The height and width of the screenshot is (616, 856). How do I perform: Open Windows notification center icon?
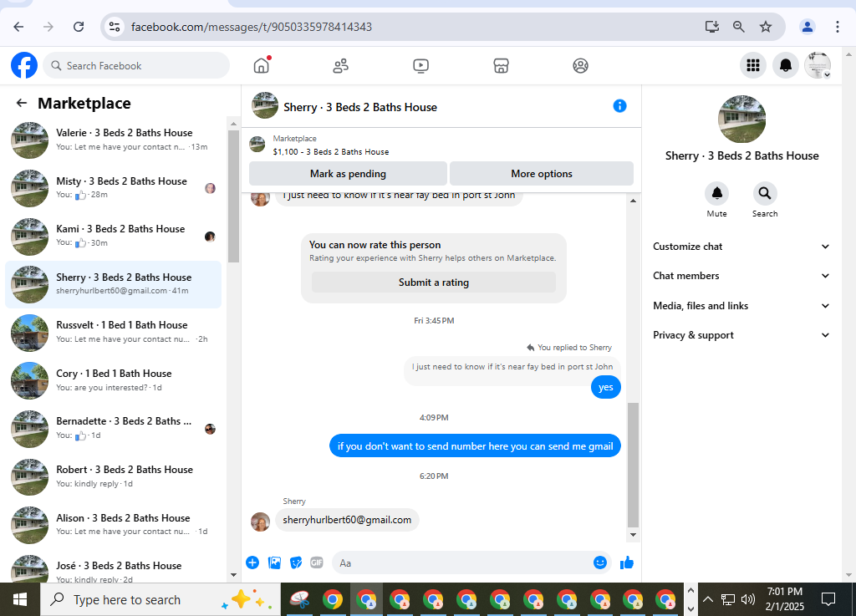(828, 599)
